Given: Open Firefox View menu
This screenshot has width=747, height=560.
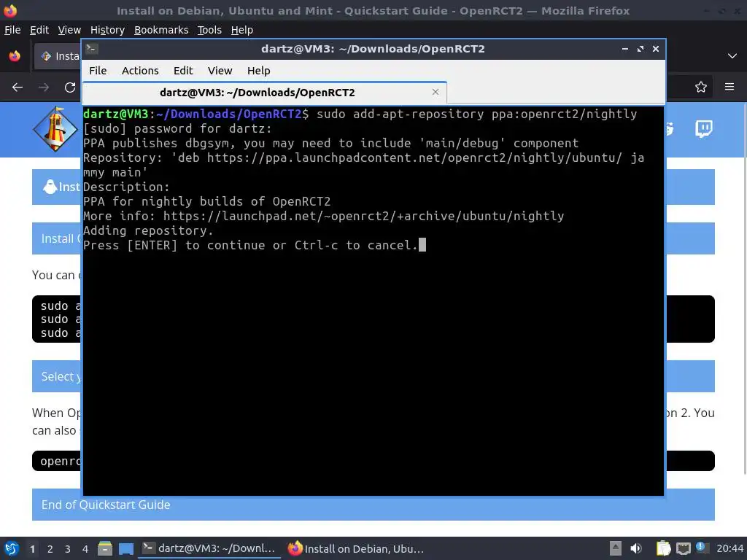Looking at the screenshot, I should [x=69, y=30].
